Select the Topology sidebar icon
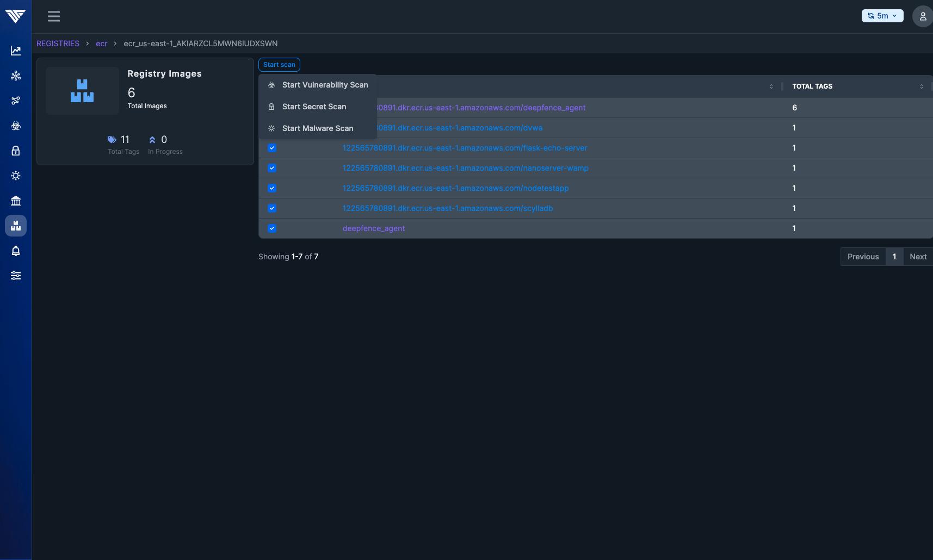933x560 pixels. 16,76
